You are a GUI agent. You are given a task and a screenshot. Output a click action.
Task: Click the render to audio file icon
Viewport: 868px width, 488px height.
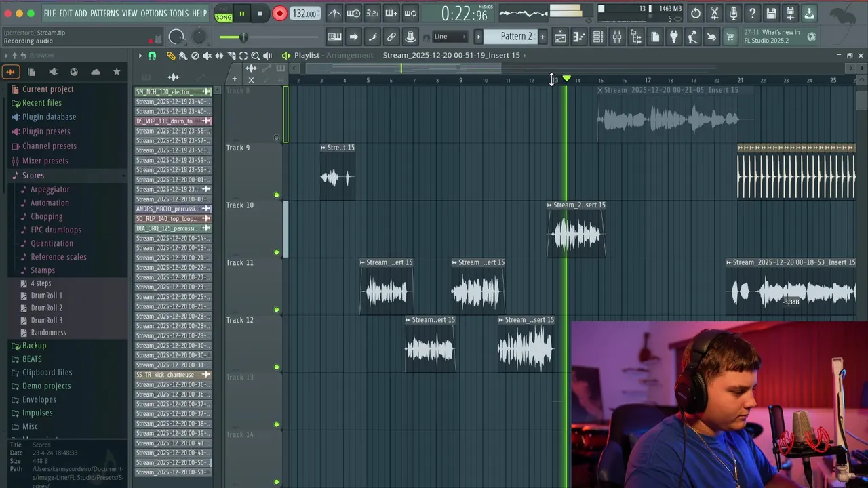click(x=791, y=14)
